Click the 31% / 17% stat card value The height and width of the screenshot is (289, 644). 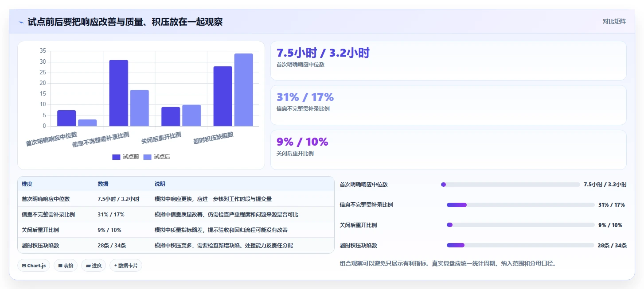pos(305,97)
